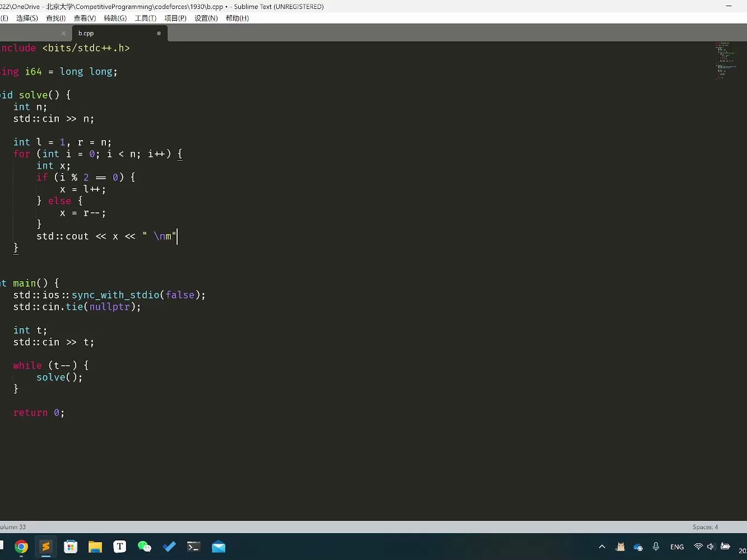Click the cat tray icon
The width and height of the screenshot is (747, 560).
click(x=620, y=547)
